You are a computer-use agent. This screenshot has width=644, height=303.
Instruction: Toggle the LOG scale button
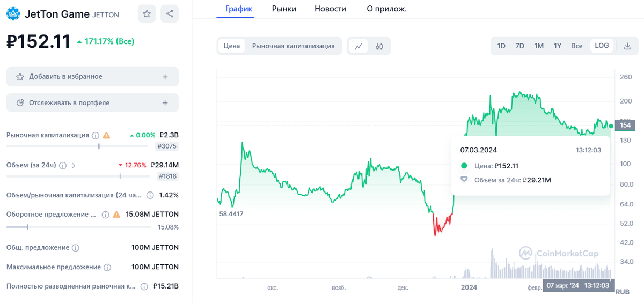point(602,46)
